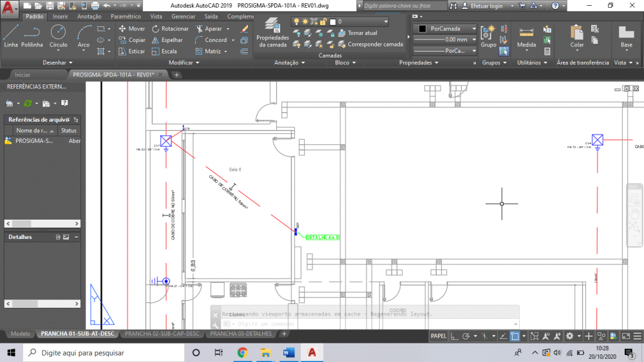Viewport: 644px width, 362px height.
Task: Expand the Modificar panel
Action: coord(184,62)
